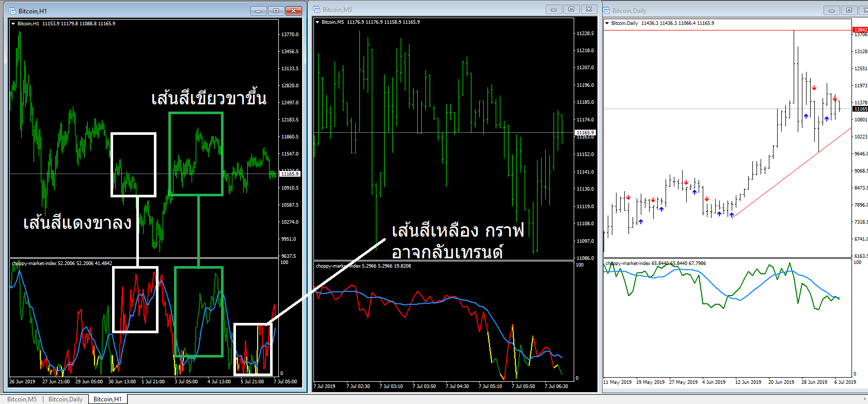Minimize the Bitcoin,Daily chart window

(x=831, y=10)
